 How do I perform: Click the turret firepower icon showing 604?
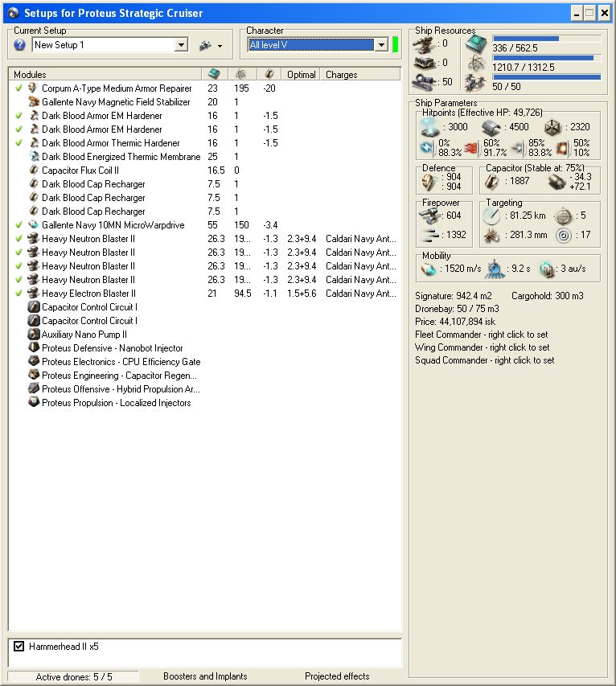click(429, 216)
